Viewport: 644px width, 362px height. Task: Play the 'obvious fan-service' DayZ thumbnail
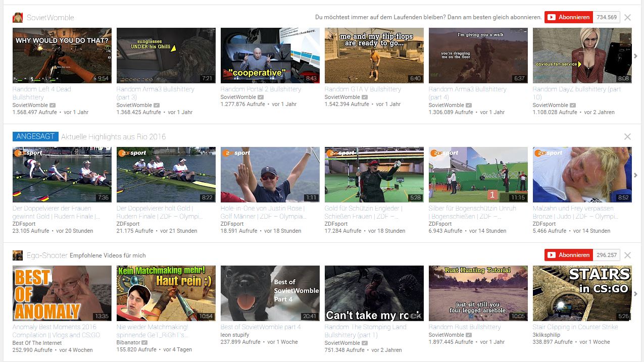click(x=582, y=56)
